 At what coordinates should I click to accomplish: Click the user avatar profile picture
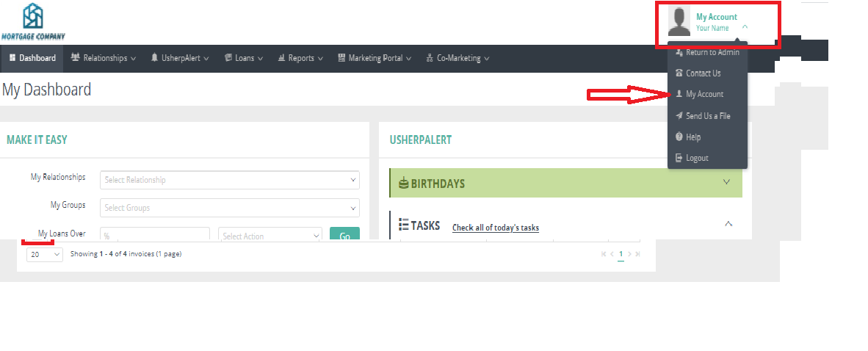[x=679, y=22]
